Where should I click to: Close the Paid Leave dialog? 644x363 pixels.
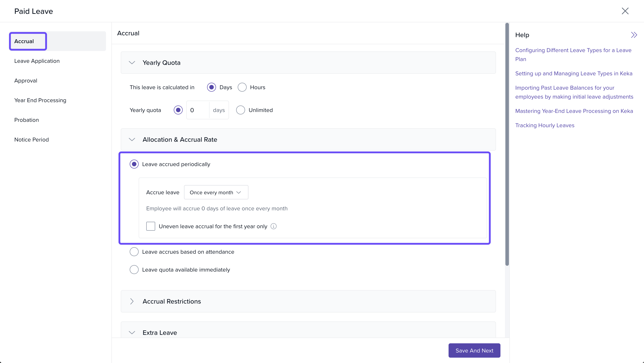625,11
